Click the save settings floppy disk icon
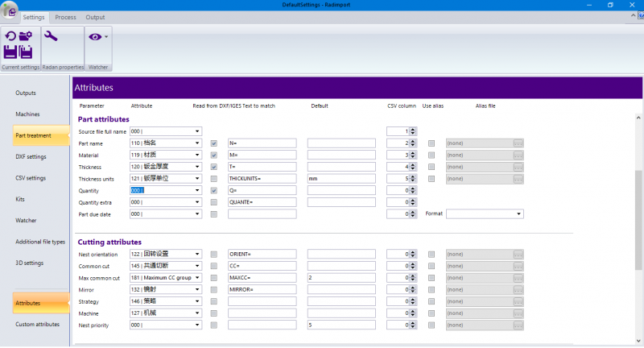 point(10,53)
